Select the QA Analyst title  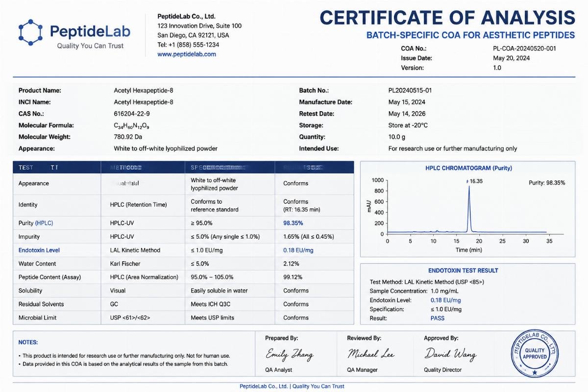(x=279, y=370)
